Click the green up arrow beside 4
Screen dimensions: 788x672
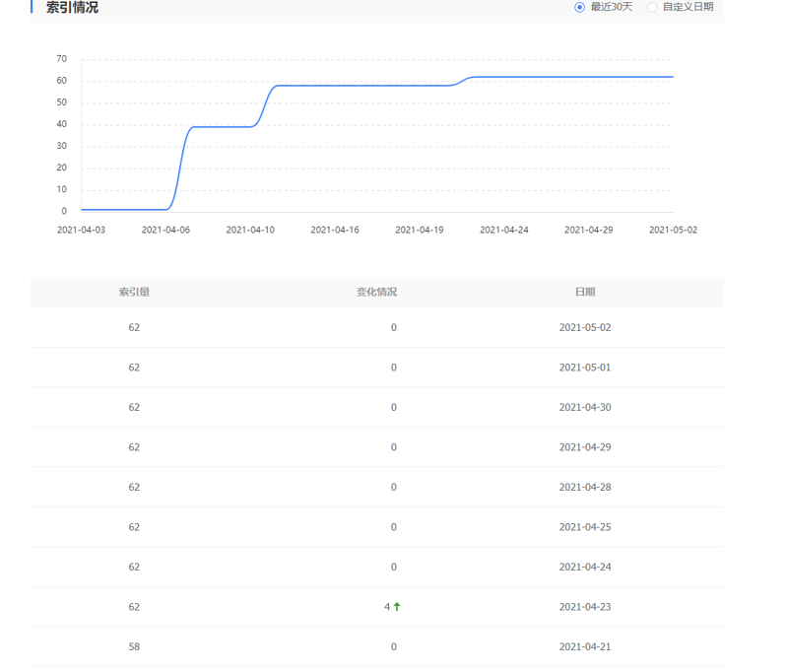click(397, 607)
